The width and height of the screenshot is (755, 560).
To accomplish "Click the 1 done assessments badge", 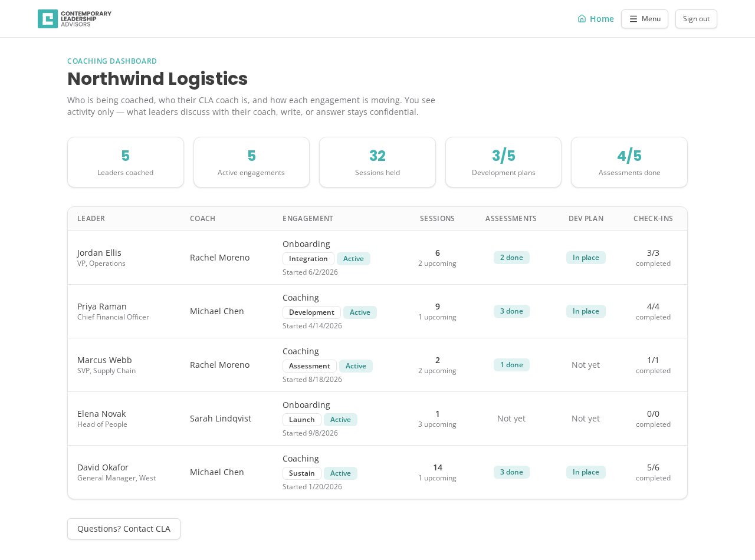I will tap(511, 365).
